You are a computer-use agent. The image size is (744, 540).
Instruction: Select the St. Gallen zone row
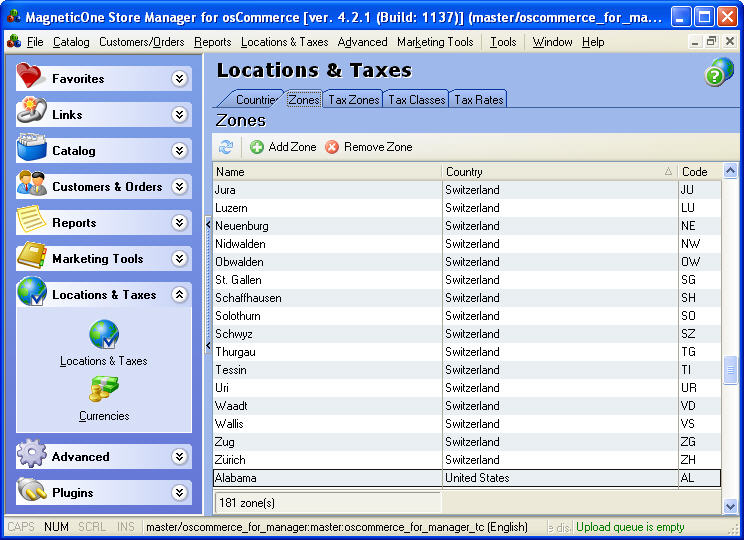[x=467, y=280]
